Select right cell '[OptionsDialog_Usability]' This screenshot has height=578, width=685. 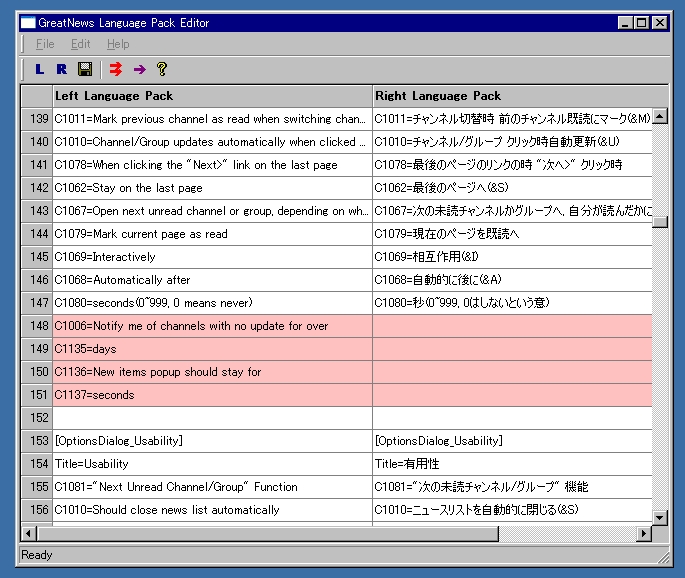pos(512,441)
